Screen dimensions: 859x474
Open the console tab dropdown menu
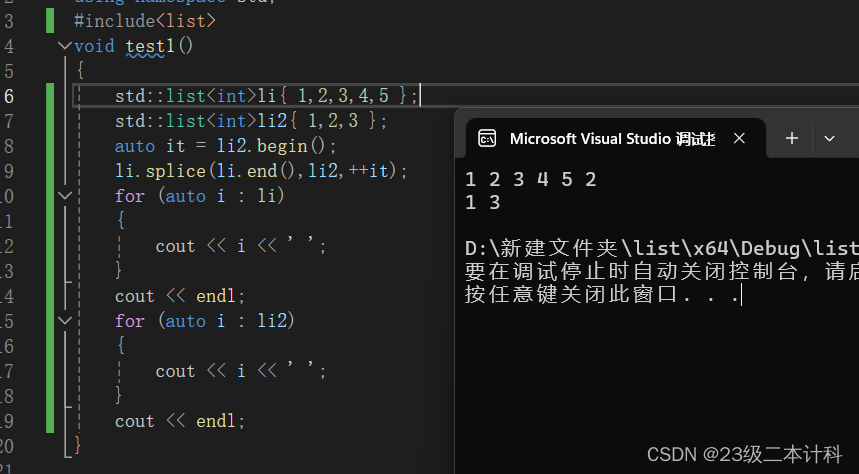point(829,138)
